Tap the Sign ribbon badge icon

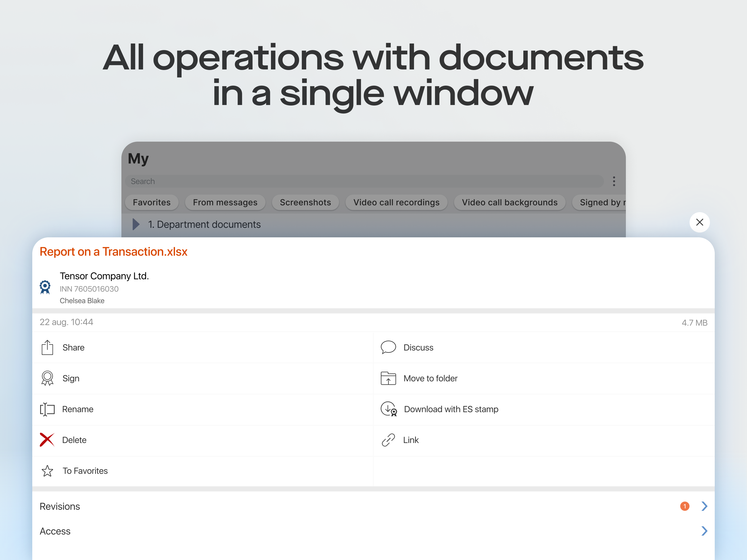[47, 378]
